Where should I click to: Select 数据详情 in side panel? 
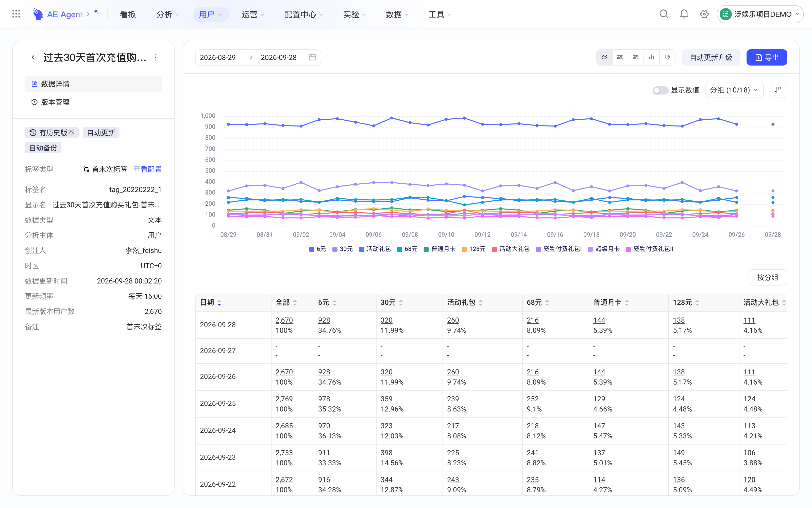coord(93,84)
